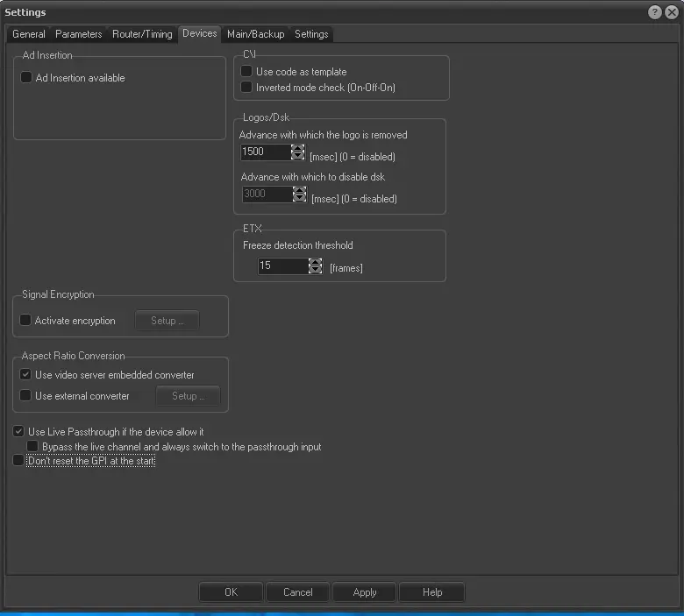The height and width of the screenshot is (616, 684).
Task: Increase the freeze detection threshold frames
Action: pyautogui.click(x=315, y=262)
